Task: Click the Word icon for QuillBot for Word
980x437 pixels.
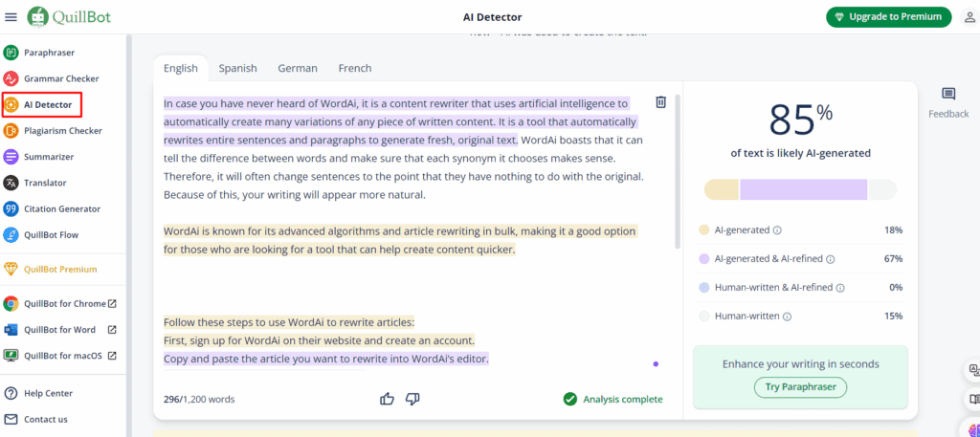Action: click(x=11, y=330)
